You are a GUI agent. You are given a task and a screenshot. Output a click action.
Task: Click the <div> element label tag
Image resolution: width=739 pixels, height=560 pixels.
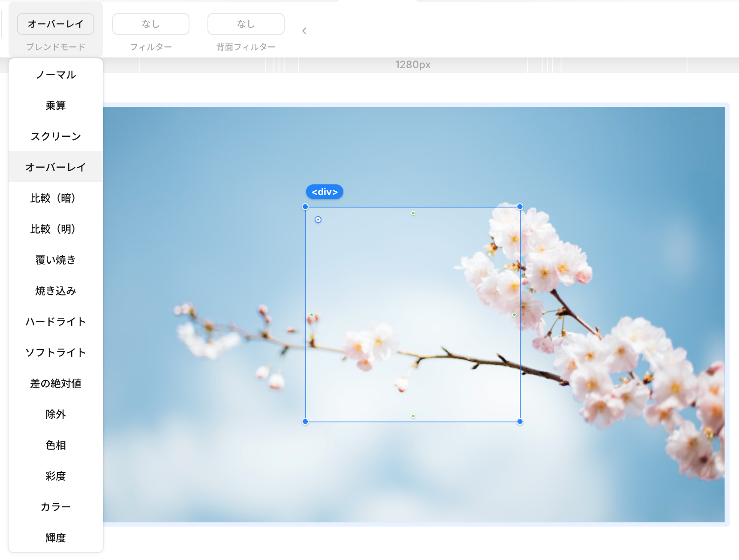coord(324,192)
